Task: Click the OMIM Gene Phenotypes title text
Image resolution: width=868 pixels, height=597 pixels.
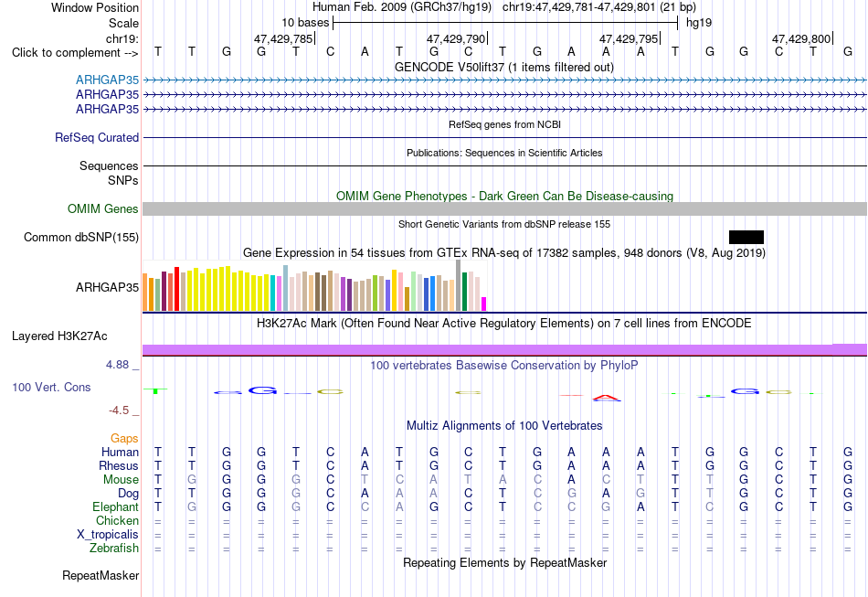Action: click(504, 196)
